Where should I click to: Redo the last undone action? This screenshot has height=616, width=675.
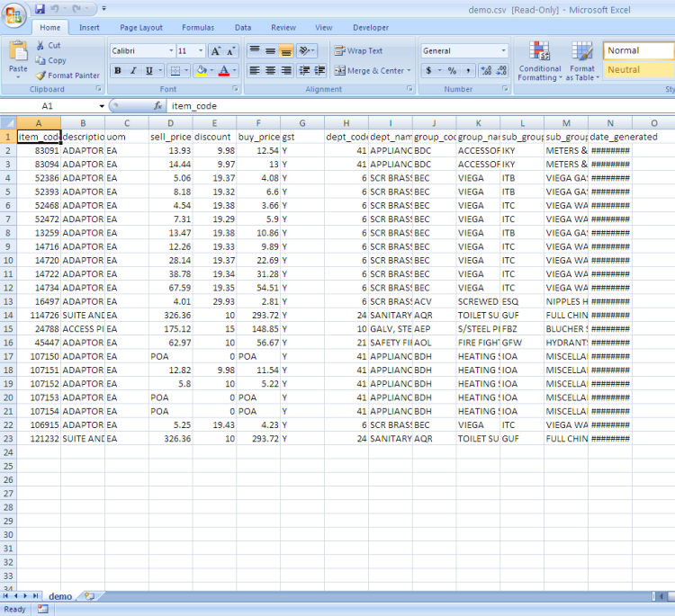click(x=76, y=9)
